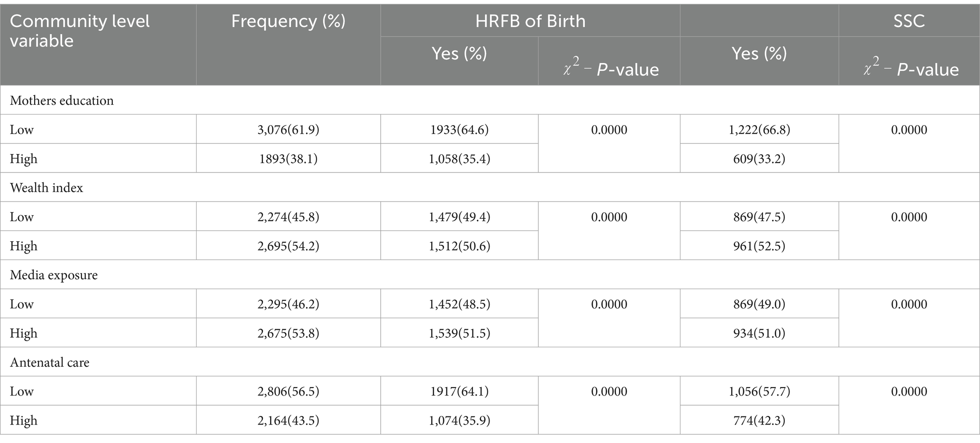This screenshot has width=980, height=443.
Task: Select the cell 1,058(35.4)
Action: coord(459,159)
